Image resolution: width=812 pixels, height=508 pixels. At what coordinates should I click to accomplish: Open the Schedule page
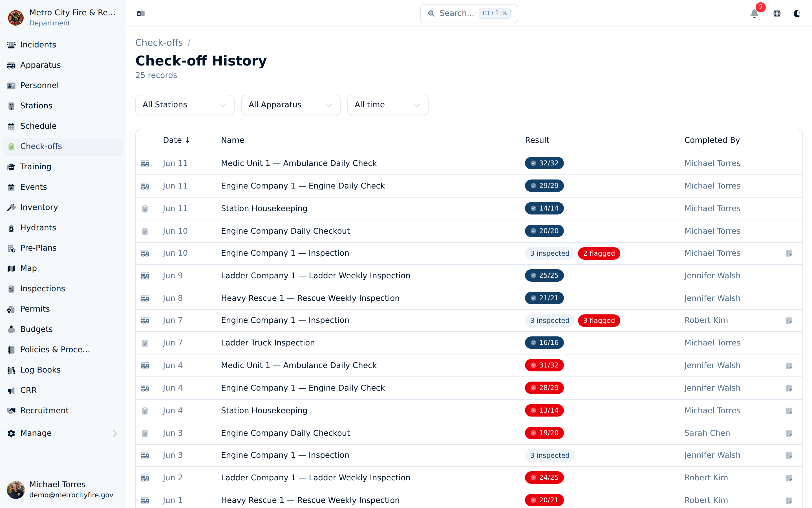pyautogui.click(x=63, y=126)
